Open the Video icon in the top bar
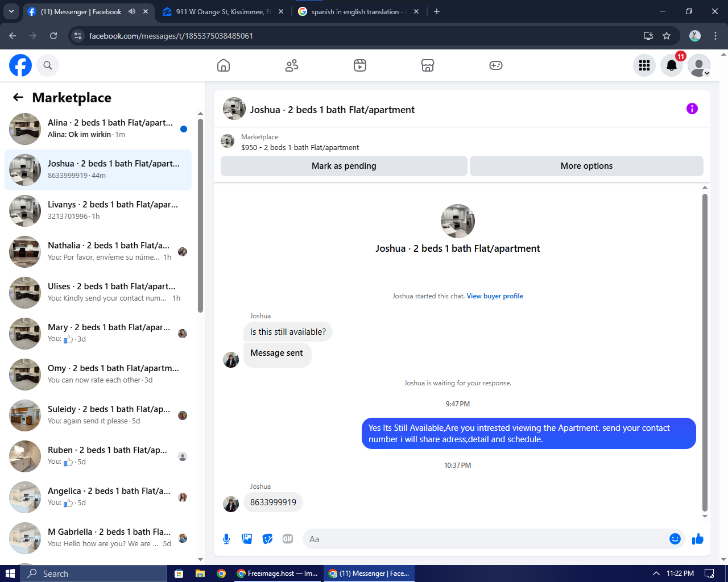This screenshot has height=582, width=728. pos(360,65)
